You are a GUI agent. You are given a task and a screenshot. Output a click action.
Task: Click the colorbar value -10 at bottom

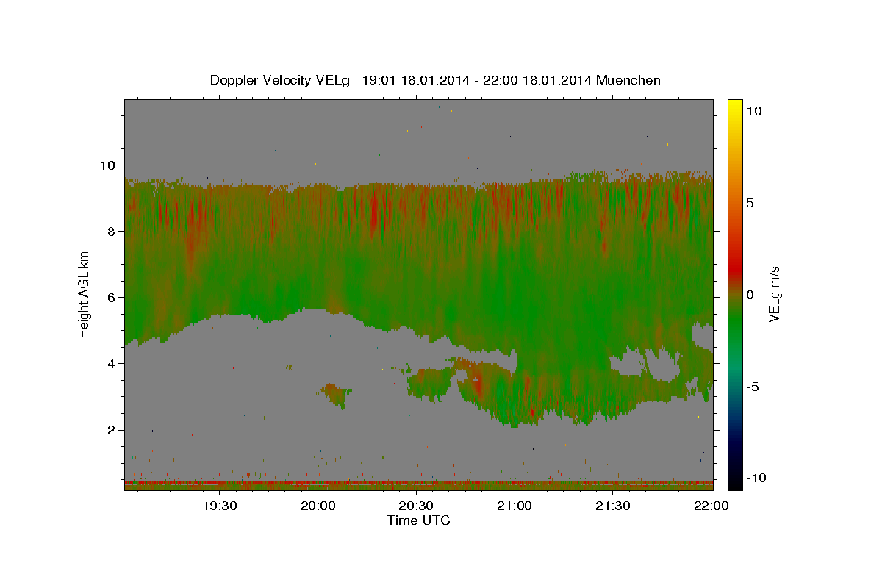click(x=756, y=478)
